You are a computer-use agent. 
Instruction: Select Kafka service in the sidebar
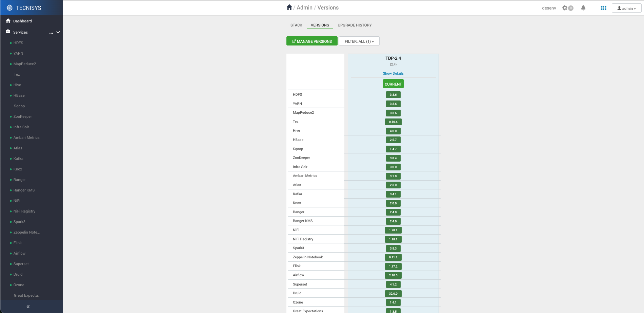pos(18,159)
